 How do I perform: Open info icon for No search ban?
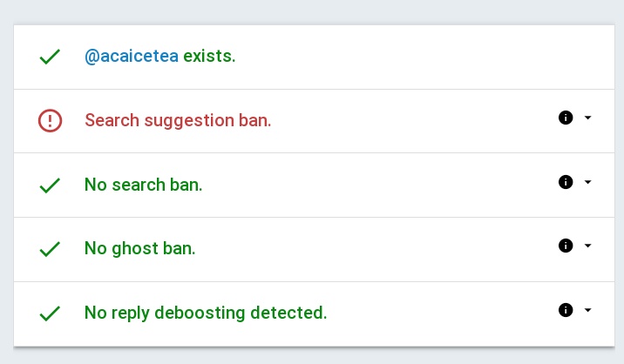(565, 182)
